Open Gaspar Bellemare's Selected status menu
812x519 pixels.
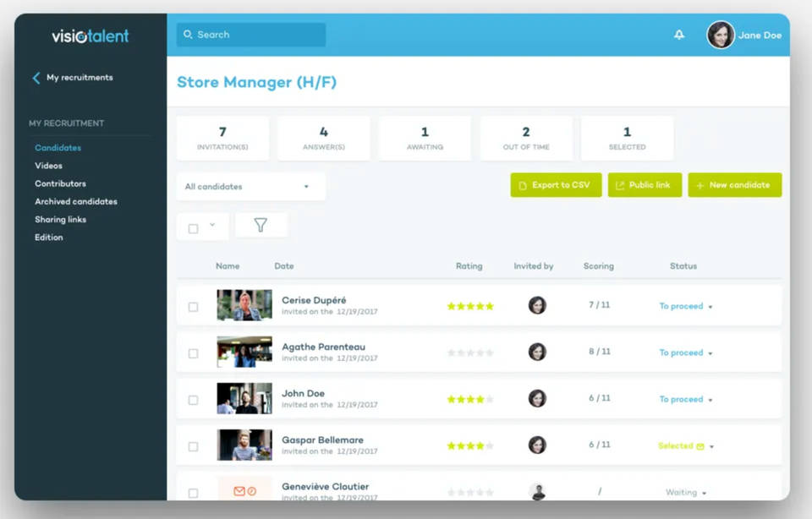point(686,445)
